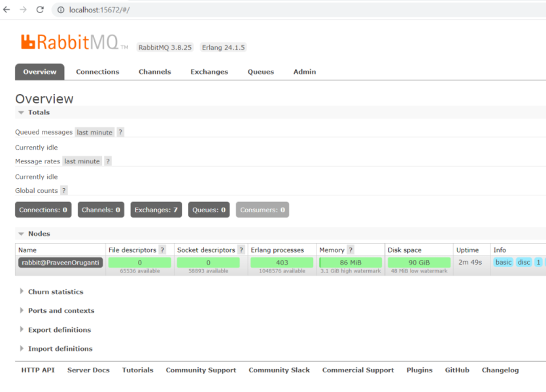This screenshot has width=546, height=392.
Task: Open help for File descriptors column
Action: 162,250
